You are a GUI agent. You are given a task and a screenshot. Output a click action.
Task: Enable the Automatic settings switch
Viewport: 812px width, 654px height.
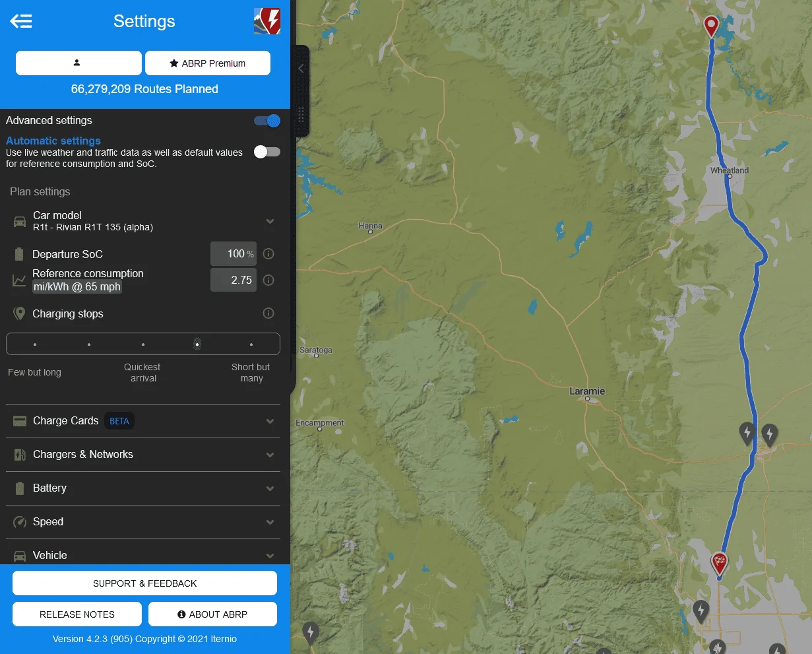pyautogui.click(x=267, y=152)
